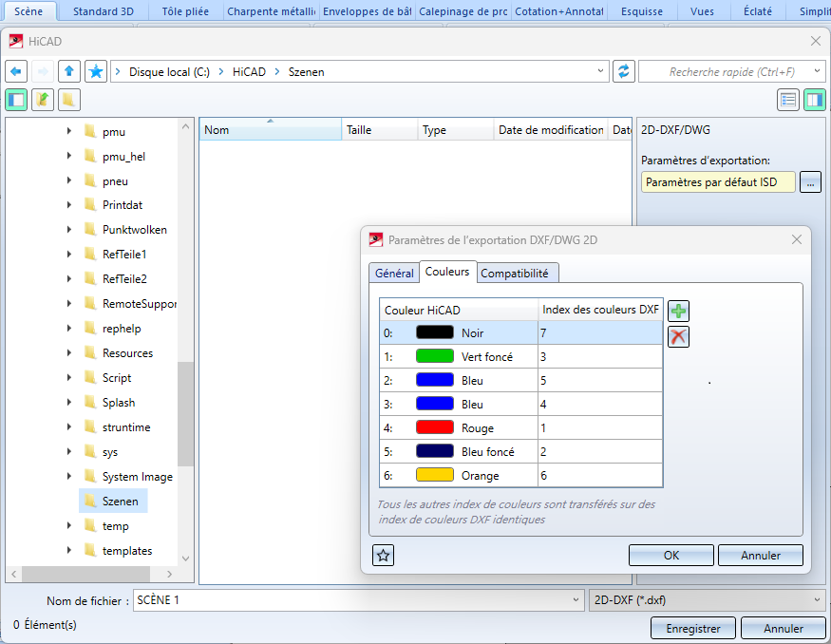Viewport: 831px width, 644px height.
Task: Expand the RefTeile1 folder
Action: click(69, 254)
